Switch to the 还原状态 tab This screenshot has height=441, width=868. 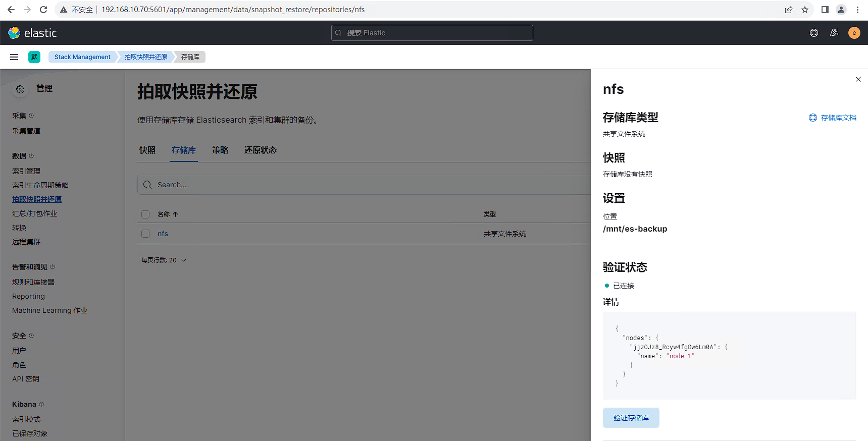[x=261, y=150]
